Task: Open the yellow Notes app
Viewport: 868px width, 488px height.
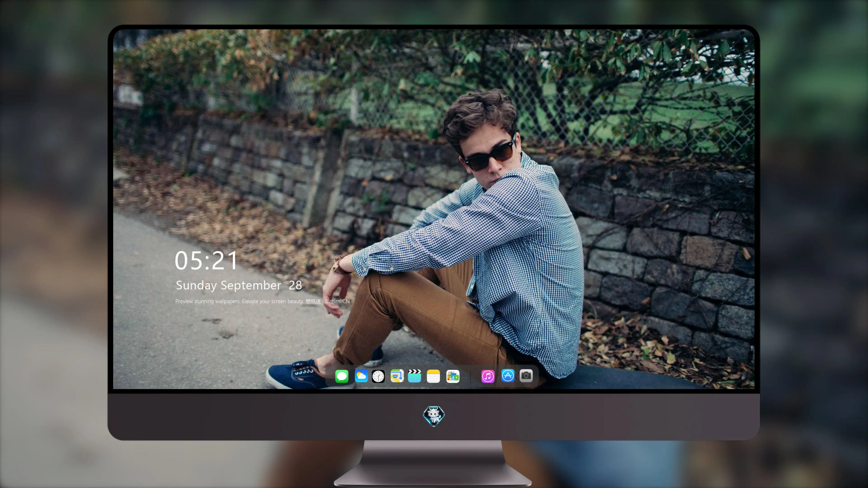Action: click(x=433, y=376)
